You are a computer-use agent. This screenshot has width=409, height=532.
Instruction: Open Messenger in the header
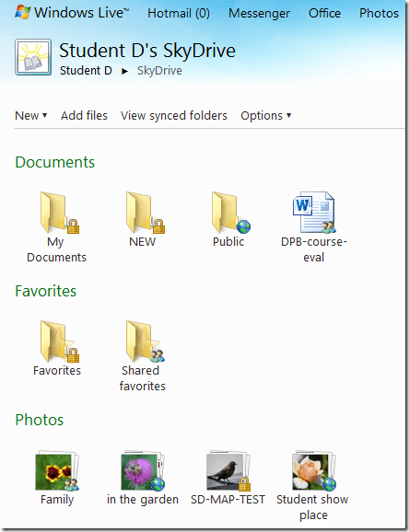point(259,13)
